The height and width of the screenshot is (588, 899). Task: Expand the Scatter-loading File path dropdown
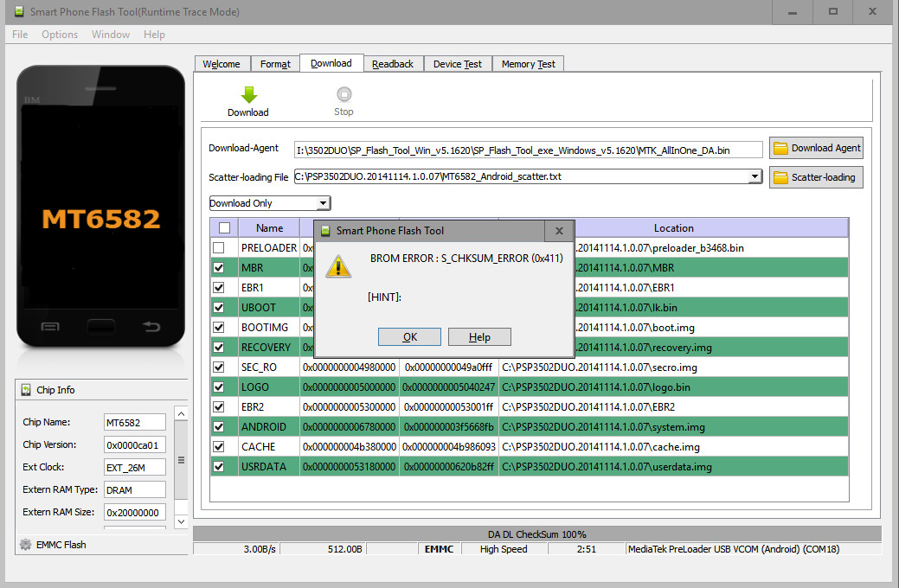[755, 177]
